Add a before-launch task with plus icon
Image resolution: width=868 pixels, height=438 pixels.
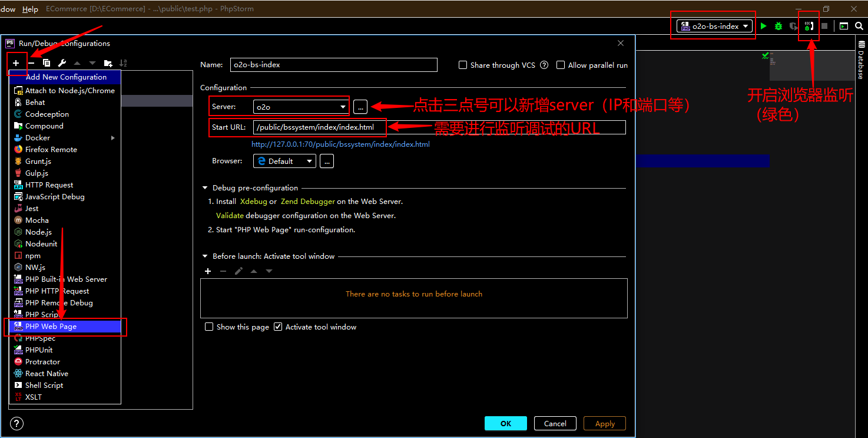[208, 271]
